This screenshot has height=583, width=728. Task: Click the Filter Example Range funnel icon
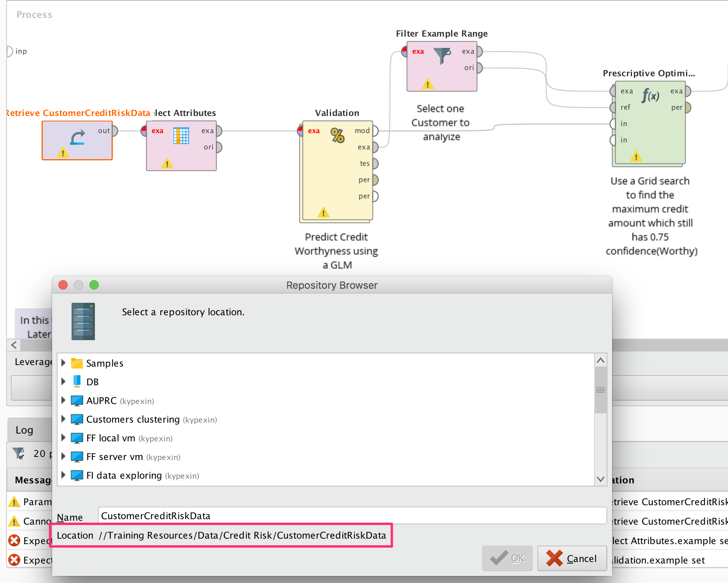[x=442, y=56]
